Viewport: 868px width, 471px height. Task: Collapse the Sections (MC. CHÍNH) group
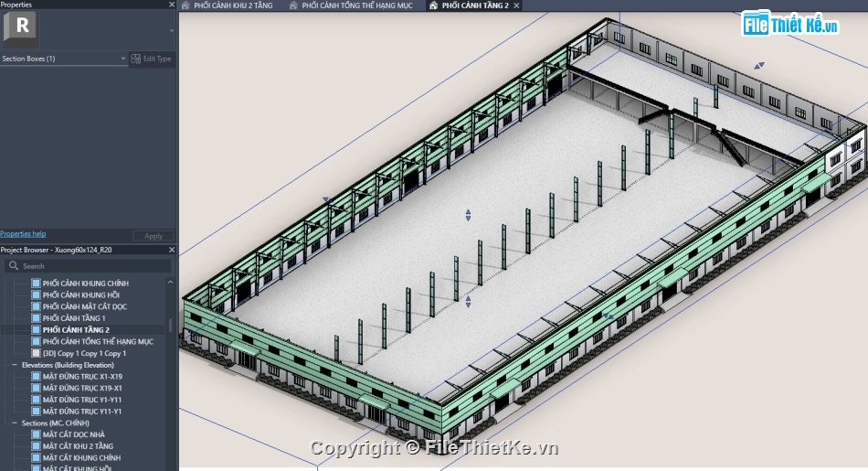pyautogui.click(x=15, y=423)
